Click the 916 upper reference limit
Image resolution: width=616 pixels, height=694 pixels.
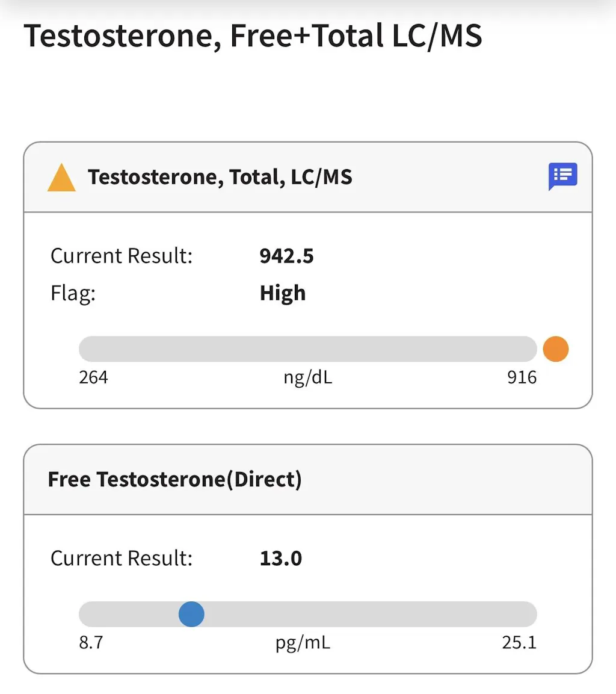pyautogui.click(x=522, y=377)
